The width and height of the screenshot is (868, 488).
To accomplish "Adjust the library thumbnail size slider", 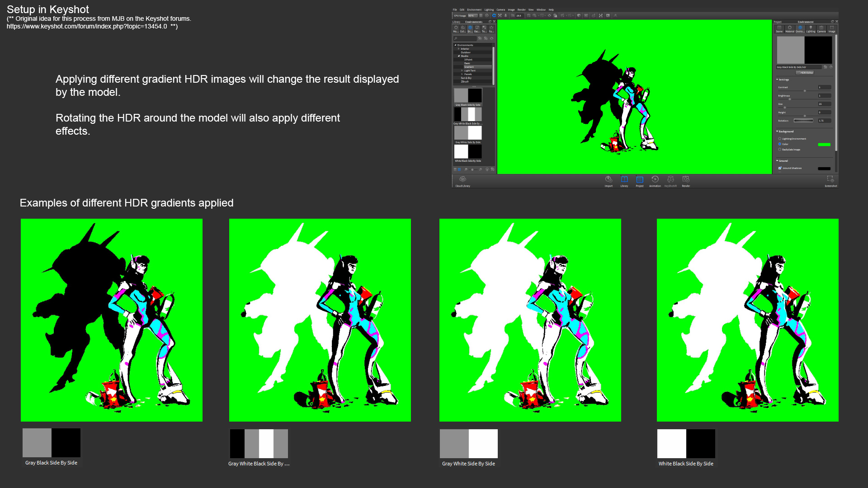I will pyautogui.click(x=473, y=169).
